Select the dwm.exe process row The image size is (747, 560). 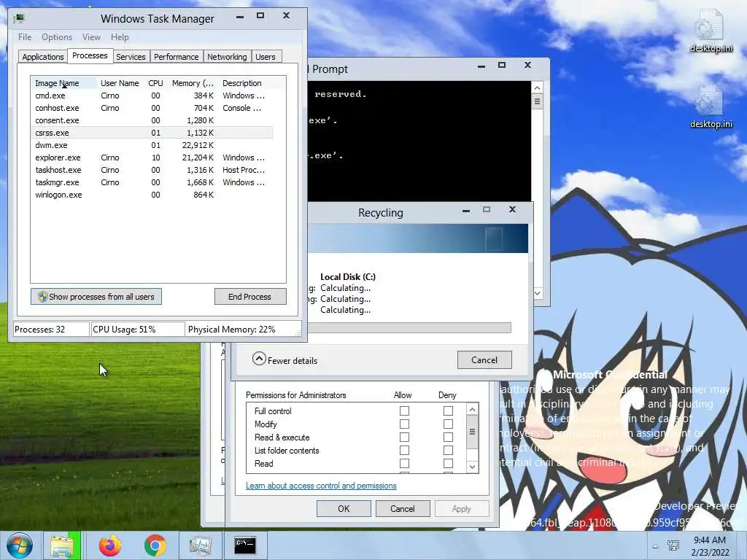(152, 145)
